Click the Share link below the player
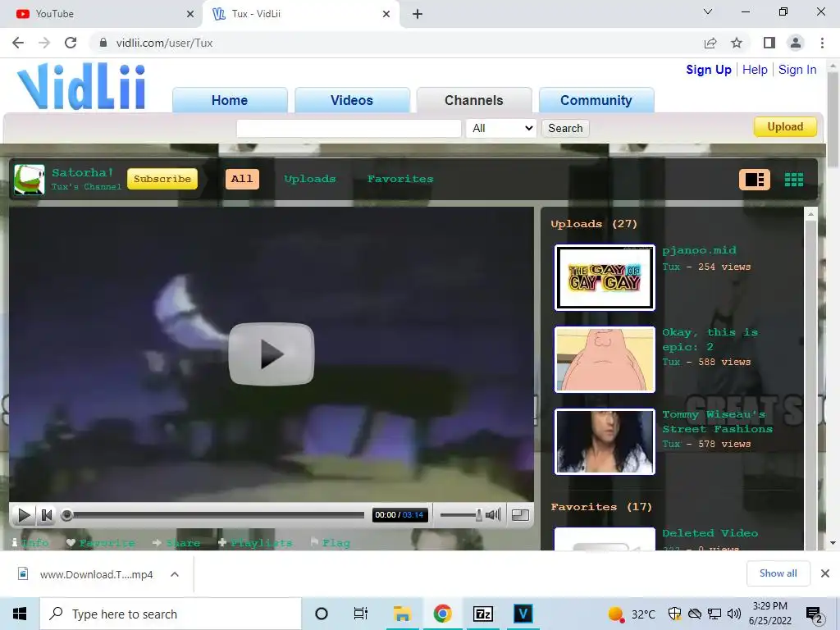 [176, 543]
